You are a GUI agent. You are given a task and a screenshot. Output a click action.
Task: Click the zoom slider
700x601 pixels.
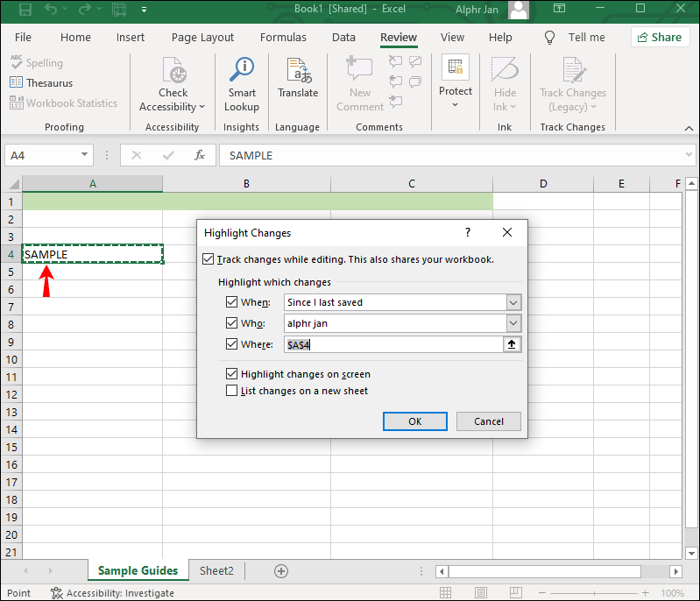click(x=594, y=593)
